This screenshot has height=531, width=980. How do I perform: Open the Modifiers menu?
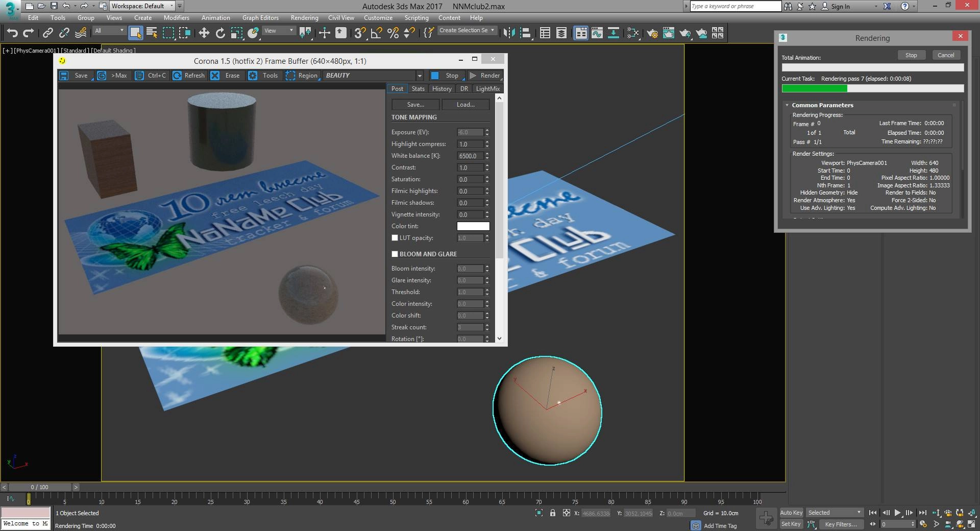(176, 17)
